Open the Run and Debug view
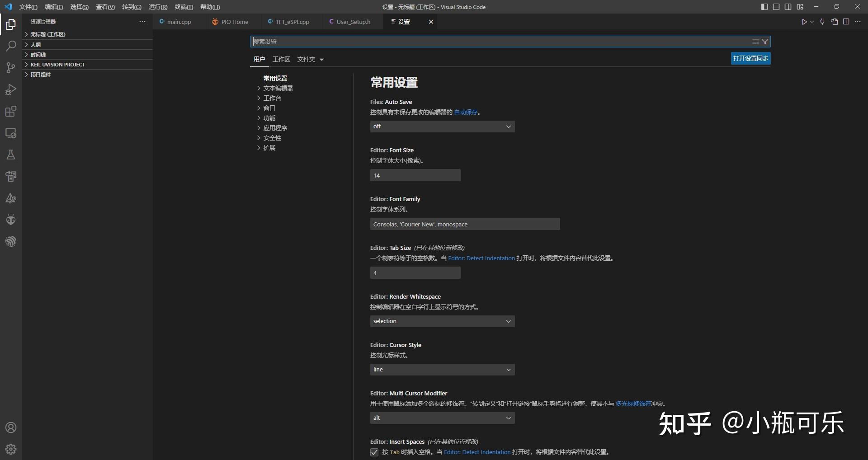 (x=11, y=89)
